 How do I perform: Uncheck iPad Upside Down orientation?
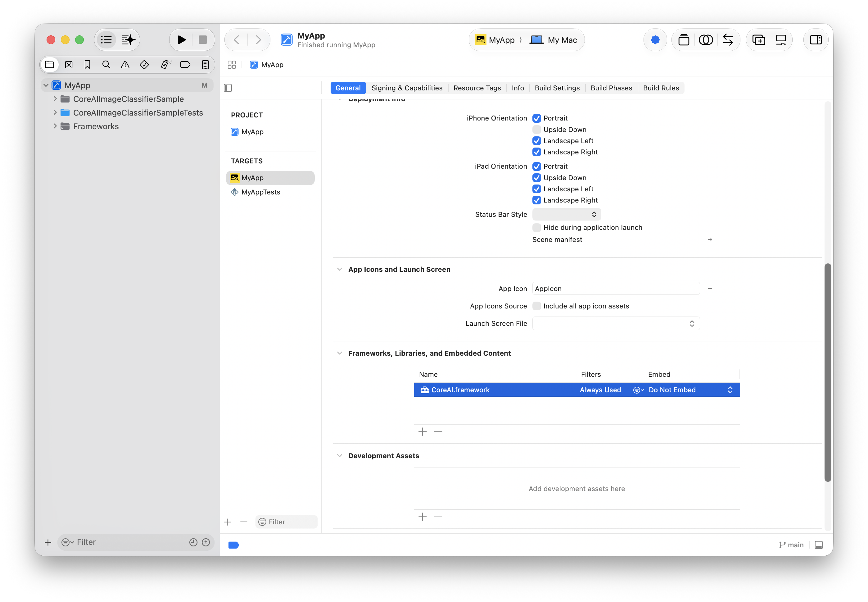point(537,178)
